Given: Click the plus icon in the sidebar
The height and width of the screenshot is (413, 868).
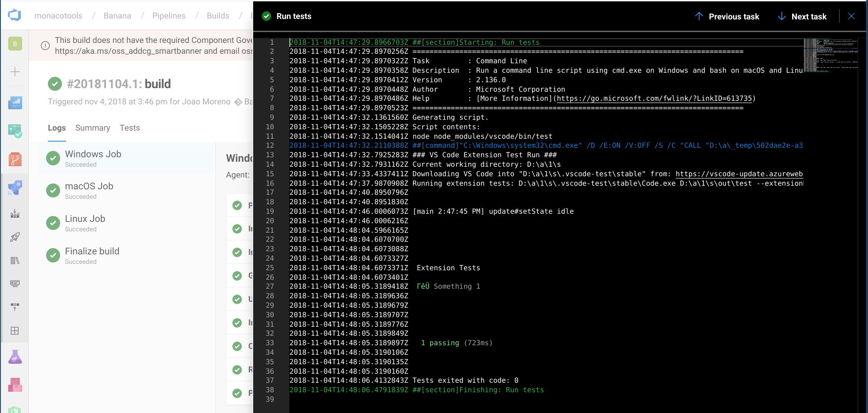Looking at the screenshot, I should click(15, 71).
